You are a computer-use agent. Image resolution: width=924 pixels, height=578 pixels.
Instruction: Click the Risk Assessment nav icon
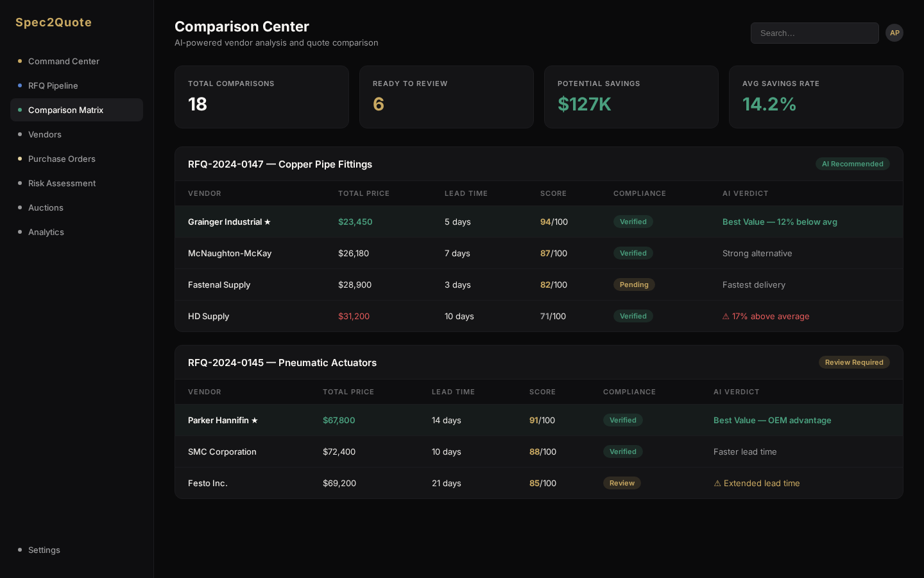tap(20, 183)
